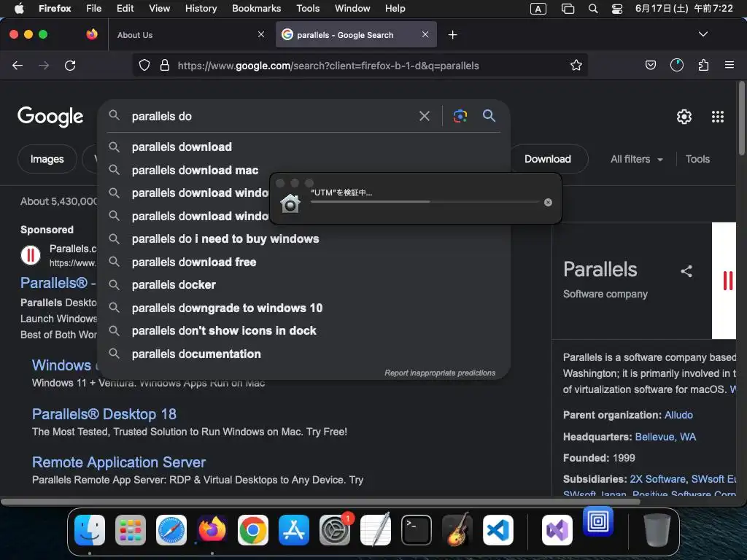Image resolution: width=747 pixels, height=560 pixels.
Task: Open the tracking protection shield icon
Action: point(144,65)
